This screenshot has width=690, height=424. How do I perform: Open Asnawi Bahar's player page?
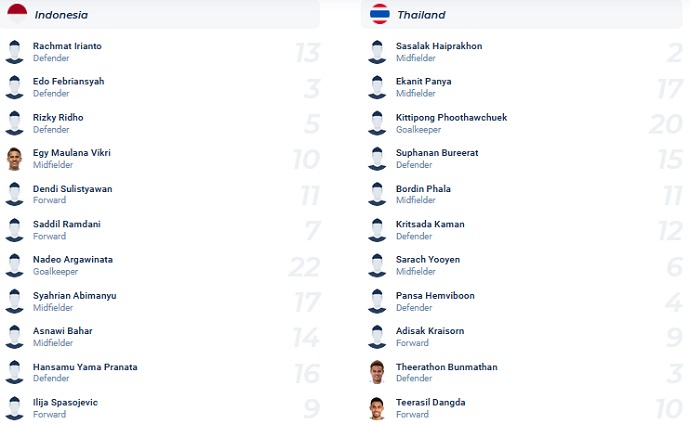pyautogui.click(x=63, y=330)
